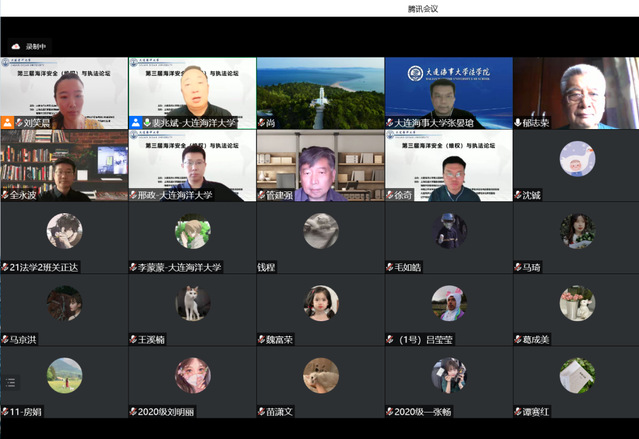Click 谭赛红's profile avatar
The width and height of the screenshot is (639, 439).
click(x=576, y=374)
